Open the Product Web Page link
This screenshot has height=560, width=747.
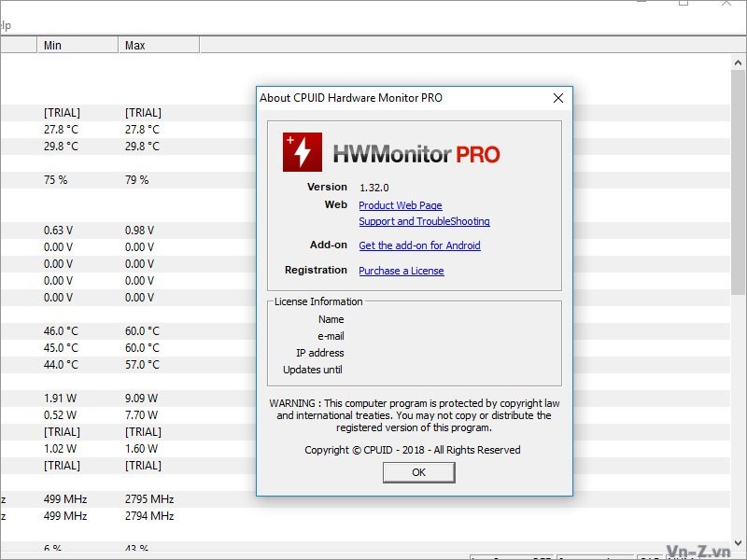pos(401,205)
